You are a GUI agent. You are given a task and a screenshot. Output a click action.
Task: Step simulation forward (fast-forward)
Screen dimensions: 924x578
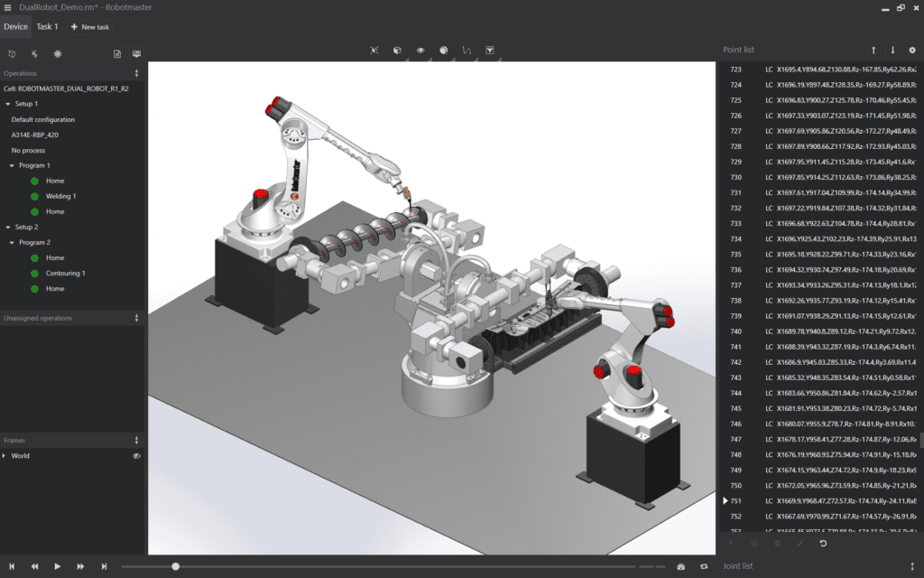[x=80, y=566]
